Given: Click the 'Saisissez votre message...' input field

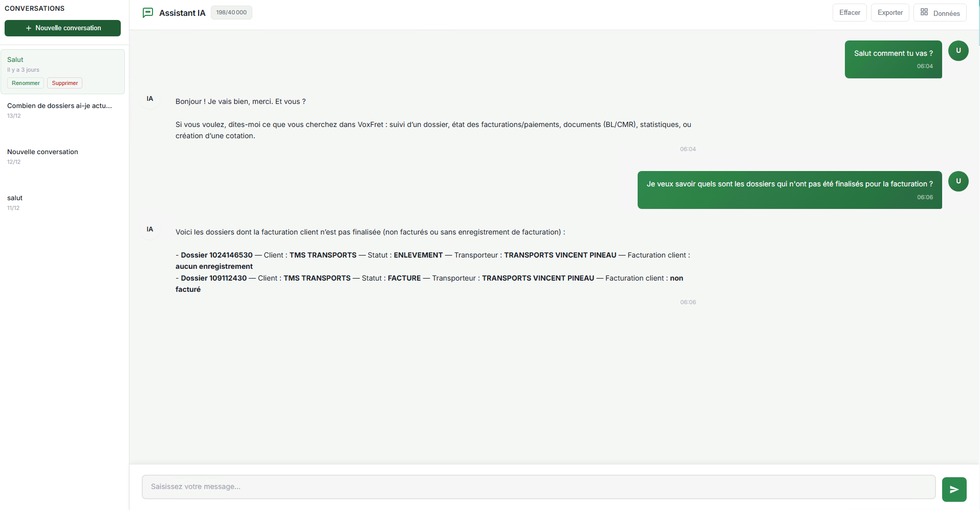Looking at the screenshot, I should coord(537,486).
